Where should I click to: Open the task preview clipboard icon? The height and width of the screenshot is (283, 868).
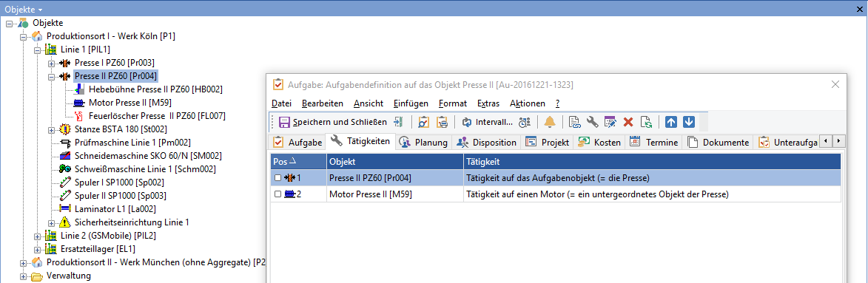point(424,122)
